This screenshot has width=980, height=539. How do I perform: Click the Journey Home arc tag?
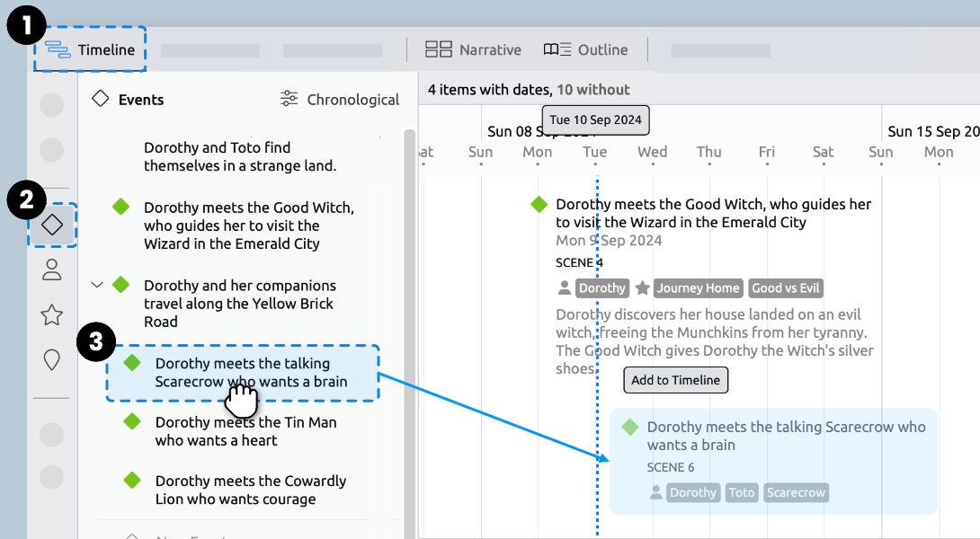(698, 288)
